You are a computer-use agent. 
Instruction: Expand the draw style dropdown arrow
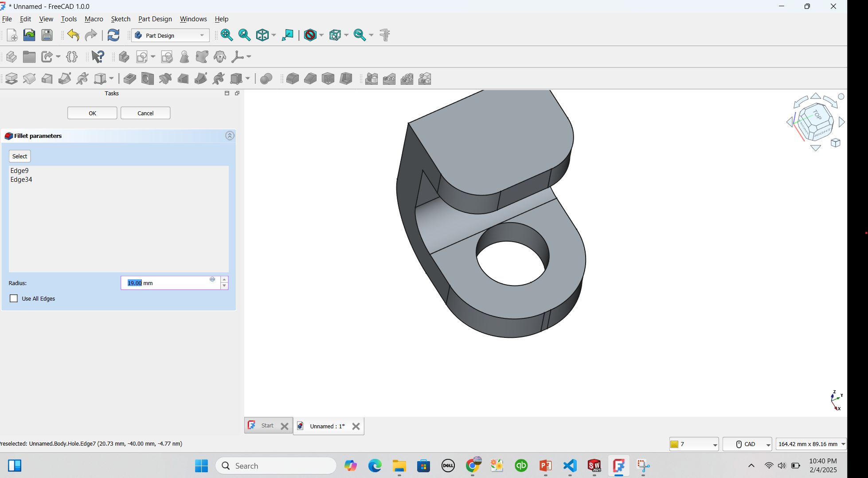[321, 35]
